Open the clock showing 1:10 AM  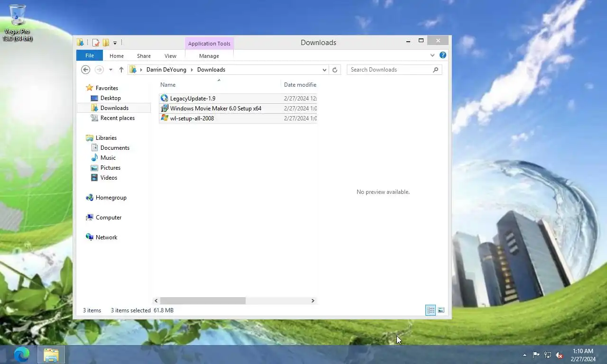(x=583, y=355)
